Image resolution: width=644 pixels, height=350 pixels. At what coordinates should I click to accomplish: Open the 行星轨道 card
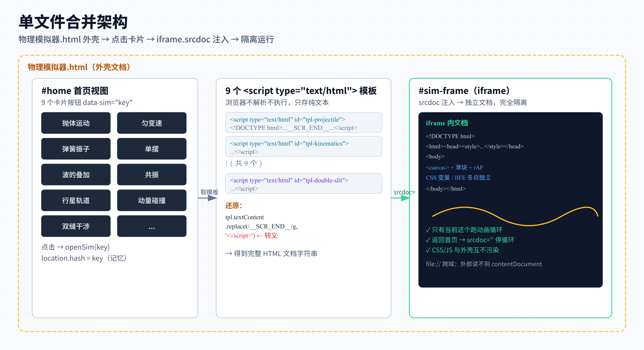(76, 200)
